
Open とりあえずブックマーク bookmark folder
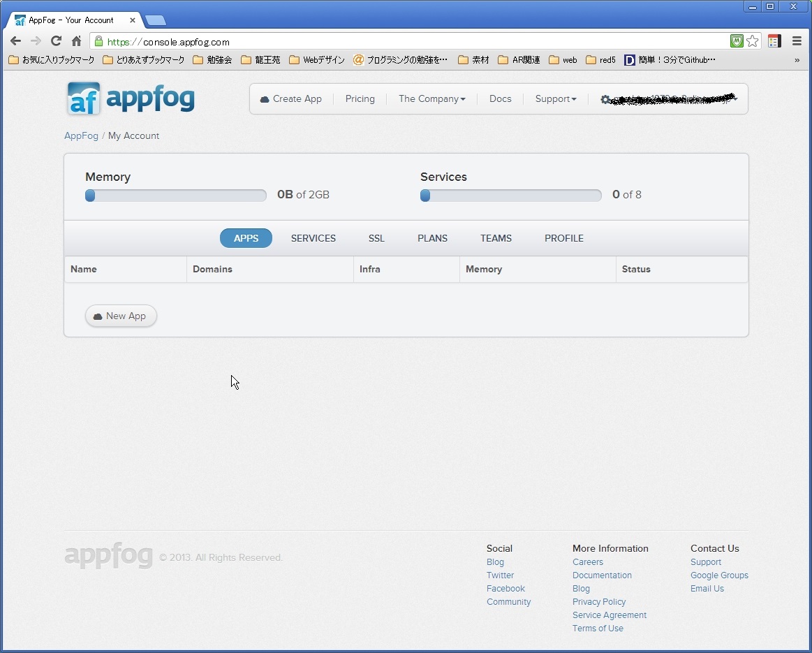point(143,60)
